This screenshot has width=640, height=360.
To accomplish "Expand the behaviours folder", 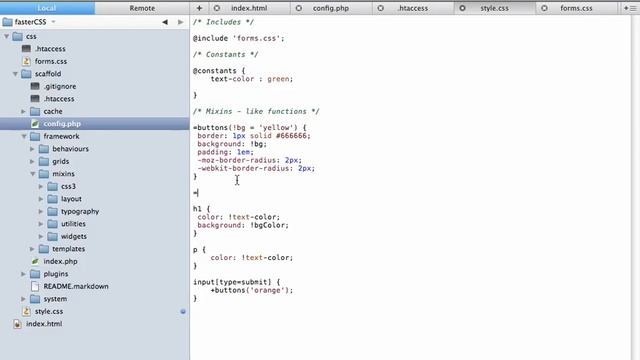I will pos(32,149).
